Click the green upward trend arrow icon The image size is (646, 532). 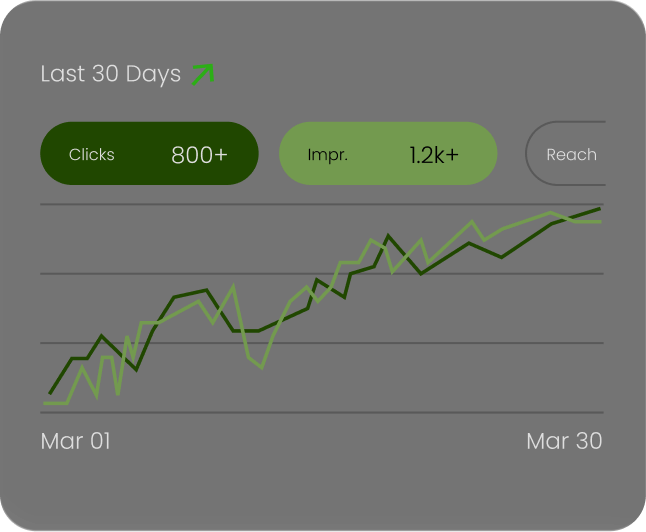tap(203, 75)
